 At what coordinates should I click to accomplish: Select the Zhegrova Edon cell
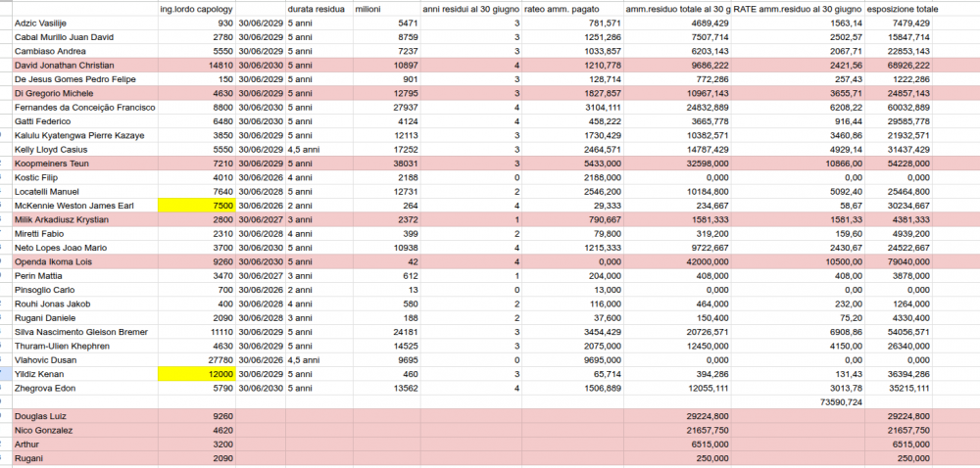(85, 388)
